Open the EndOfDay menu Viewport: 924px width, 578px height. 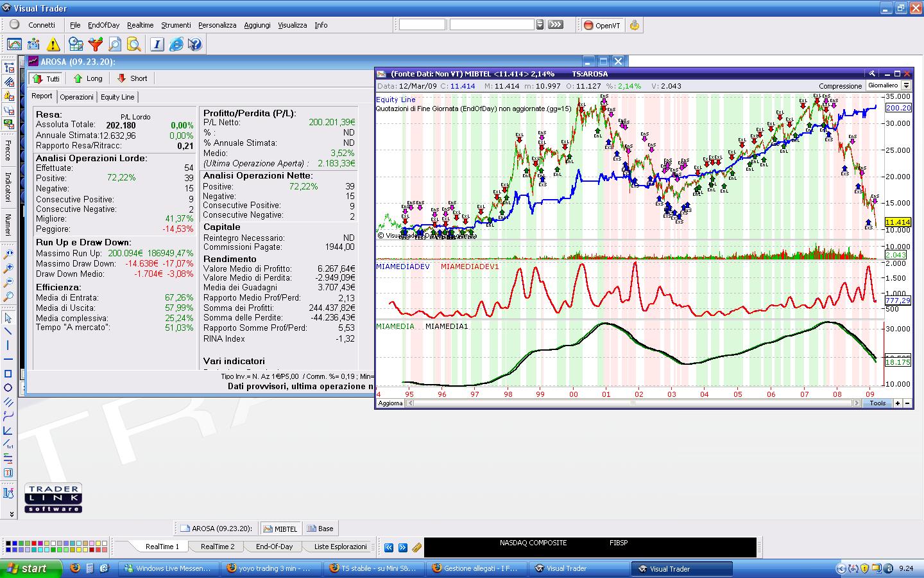click(103, 25)
